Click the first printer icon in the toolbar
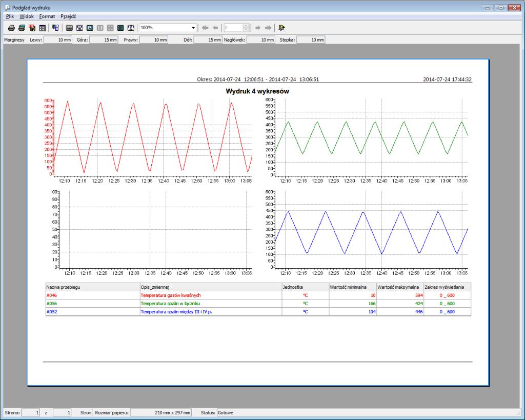 click(11, 28)
